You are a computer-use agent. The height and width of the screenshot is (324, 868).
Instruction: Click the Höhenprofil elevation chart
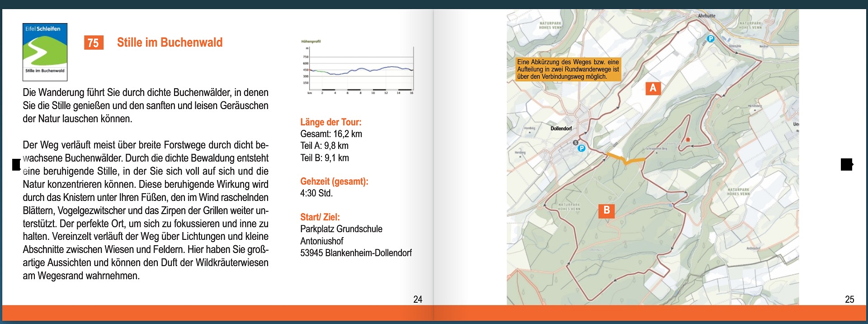click(358, 68)
